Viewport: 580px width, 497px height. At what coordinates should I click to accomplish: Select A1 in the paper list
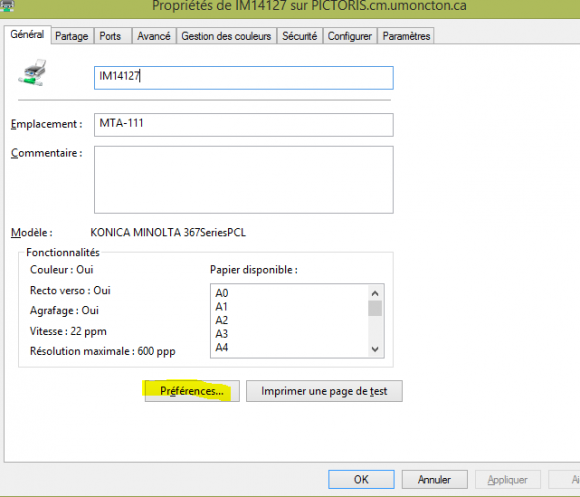pos(221,307)
